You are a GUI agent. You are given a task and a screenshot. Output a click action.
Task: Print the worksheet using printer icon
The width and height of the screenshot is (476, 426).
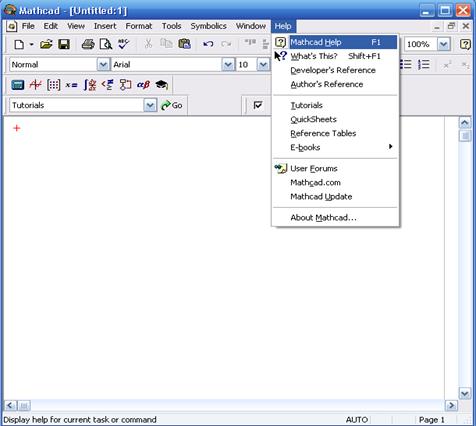[x=88, y=44]
